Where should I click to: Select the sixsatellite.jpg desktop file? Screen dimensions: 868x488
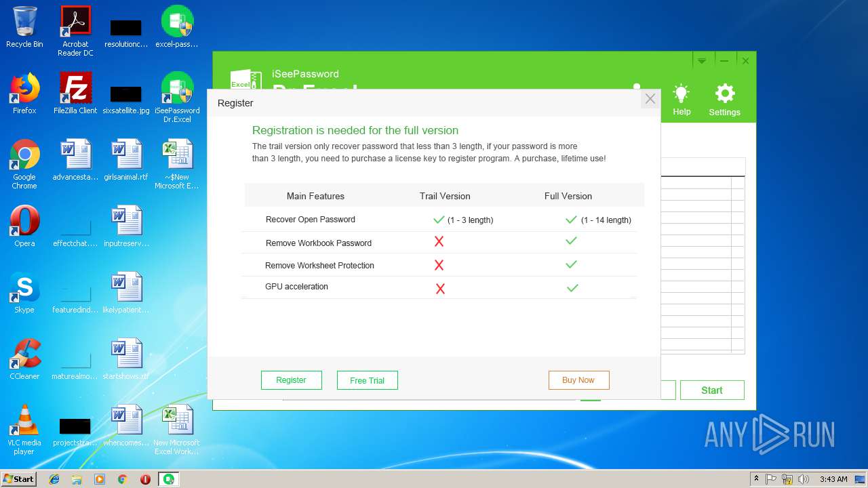[126, 98]
